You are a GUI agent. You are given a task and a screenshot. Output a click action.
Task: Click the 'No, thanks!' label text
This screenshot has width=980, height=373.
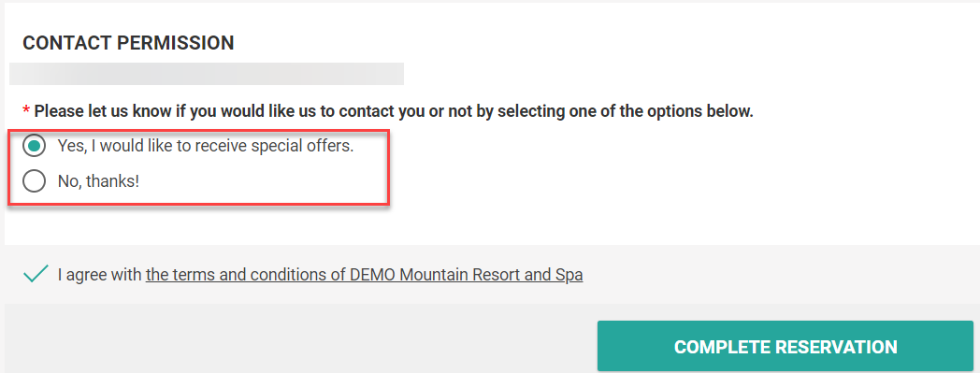pos(98,181)
